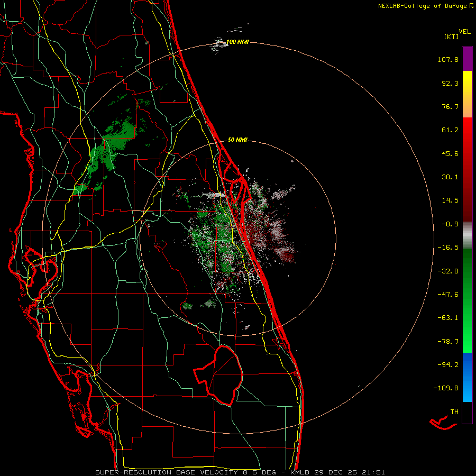Click the Super-Resolution Base Velocity caption

tap(240, 472)
